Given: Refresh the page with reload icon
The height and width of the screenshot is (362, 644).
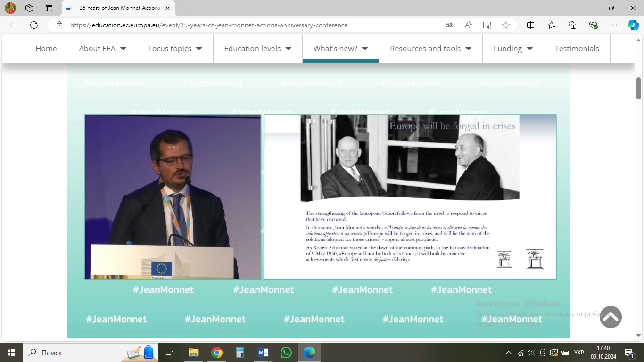Looking at the screenshot, I should coord(34,25).
